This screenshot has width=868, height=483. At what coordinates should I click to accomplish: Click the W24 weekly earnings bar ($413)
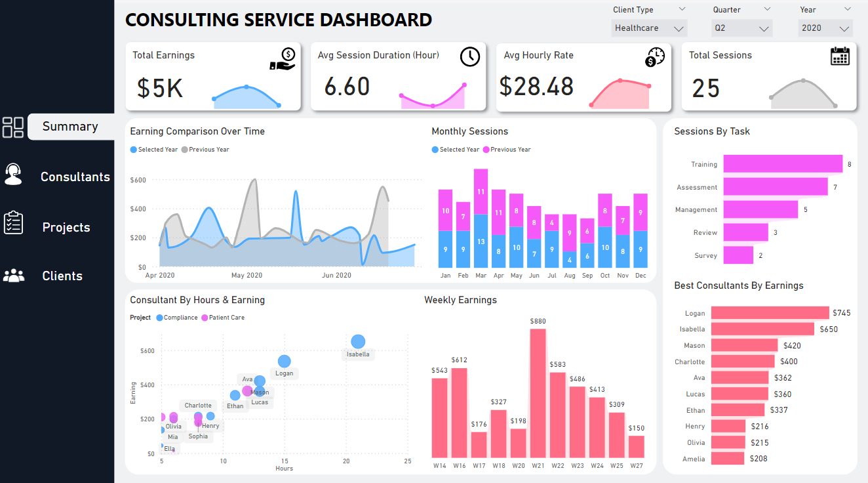click(597, 428)
